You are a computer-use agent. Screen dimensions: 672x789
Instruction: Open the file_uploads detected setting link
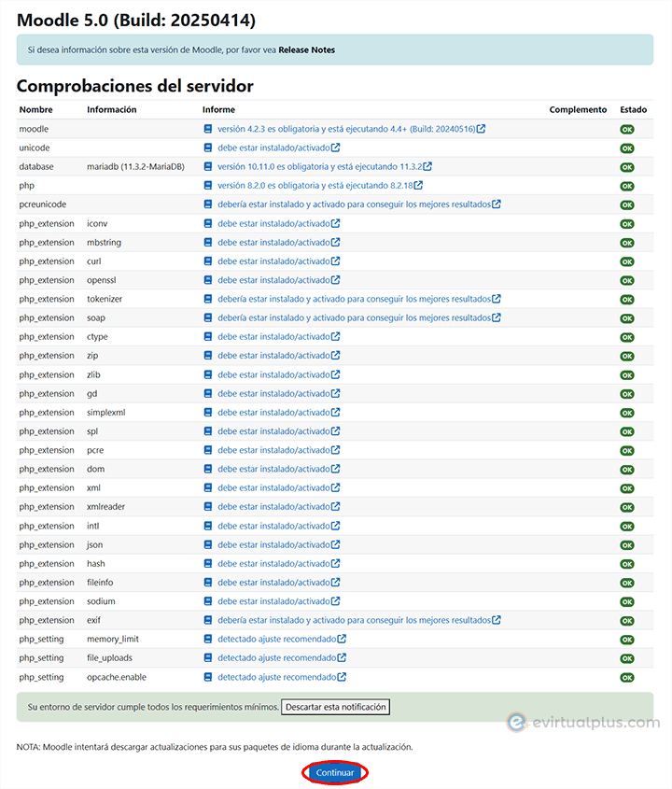pyautogui.click(x=276, y=658)
